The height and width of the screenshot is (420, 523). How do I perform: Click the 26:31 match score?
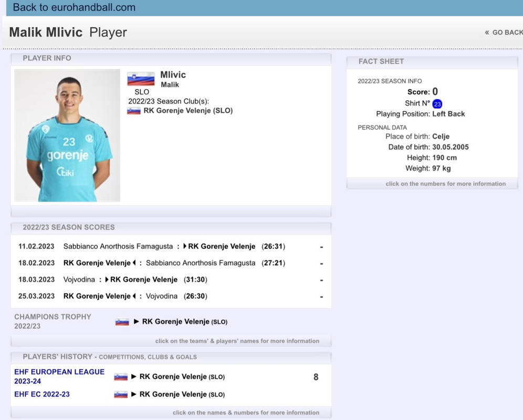(273, 247)
